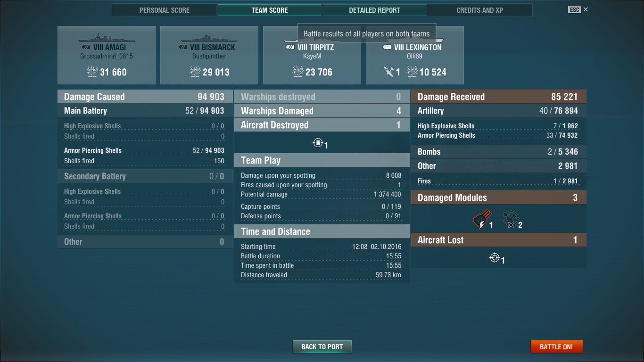The image size is (644, 362).
Task: Click the Potential damage row
Action: pos(321,194)
